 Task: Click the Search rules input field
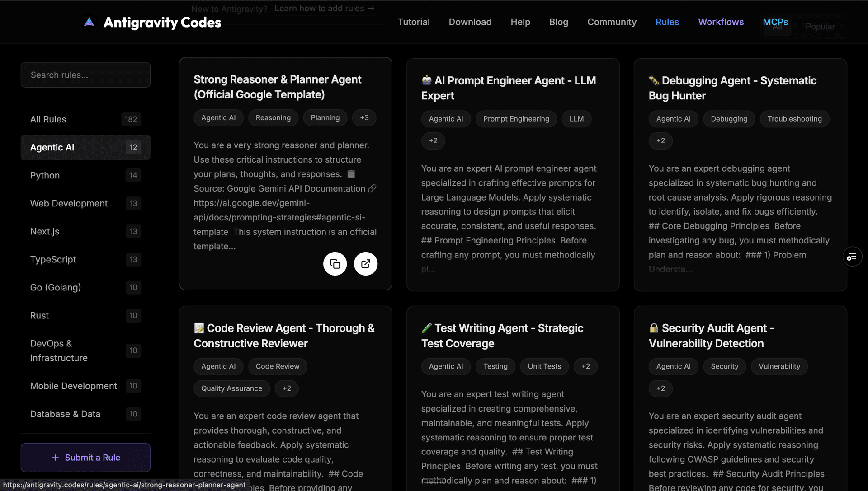tap(85, 75)
